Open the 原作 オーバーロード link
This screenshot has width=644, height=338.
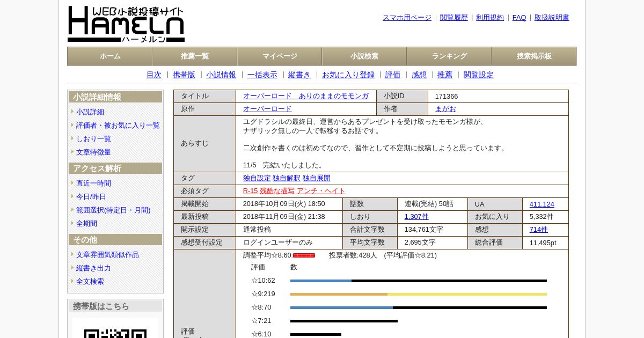coord(267,109)
